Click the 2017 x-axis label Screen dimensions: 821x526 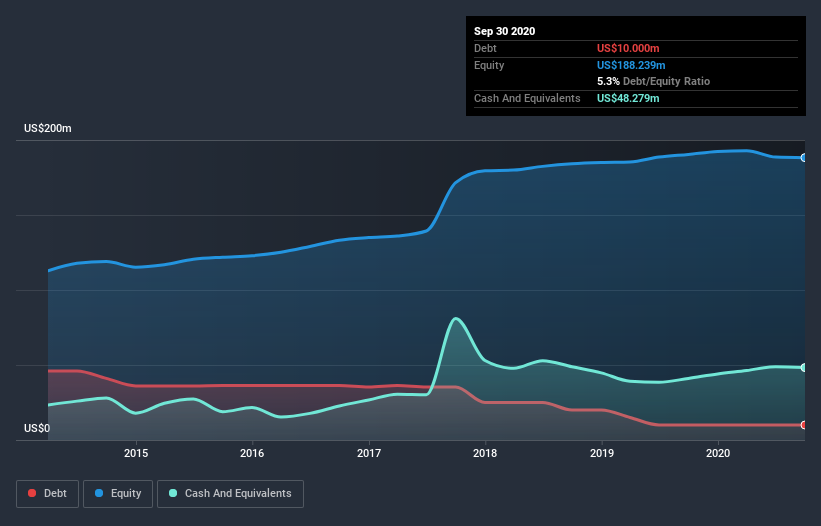pyautogui.click(x=369, y=453)
